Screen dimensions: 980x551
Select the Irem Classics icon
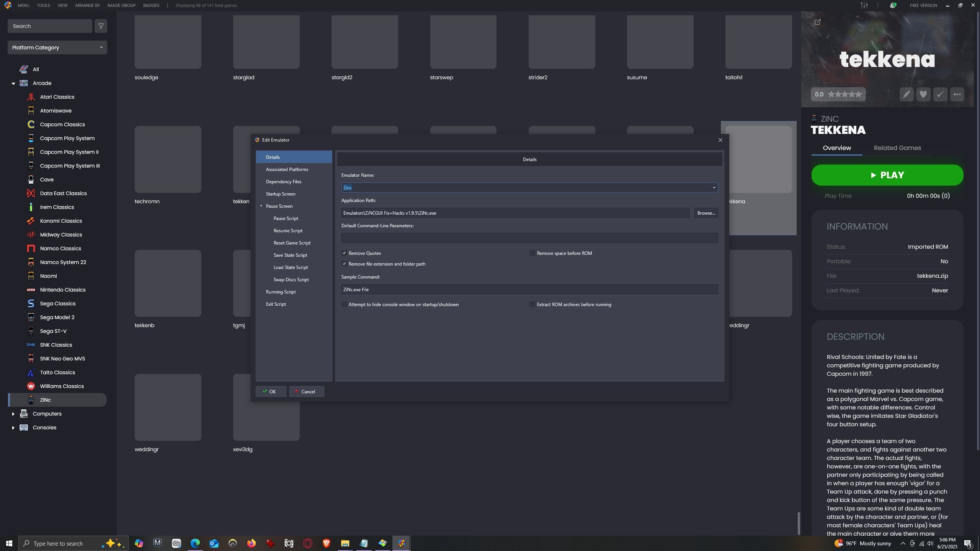pyautogui.click(x=31, y=207)
